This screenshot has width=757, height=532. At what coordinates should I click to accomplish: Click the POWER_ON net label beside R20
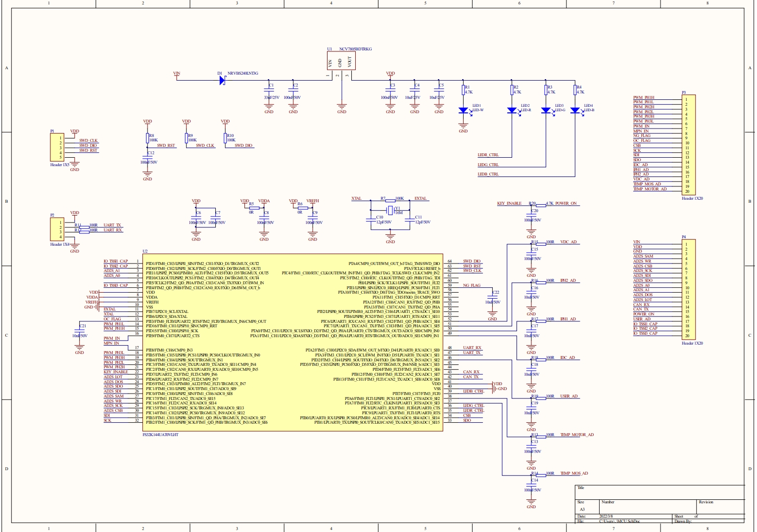click(566, 203)
